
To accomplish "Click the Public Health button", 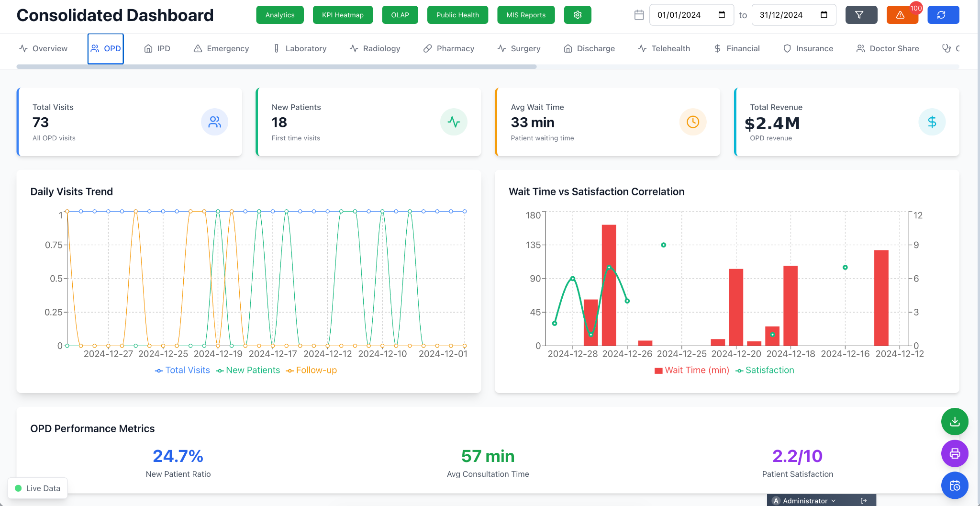I will click(457, 15).
